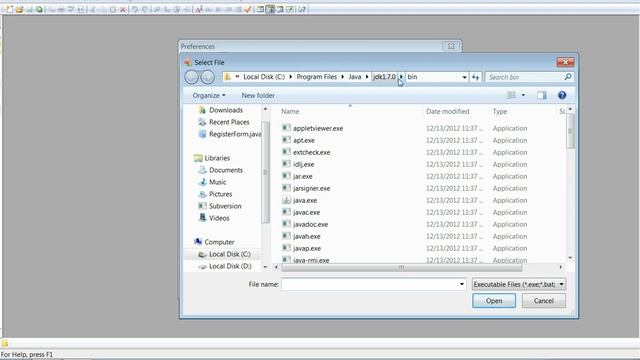Click the red check mark toolbar icon
This screenshot has height=360, width=640.
tap(248, 9)
